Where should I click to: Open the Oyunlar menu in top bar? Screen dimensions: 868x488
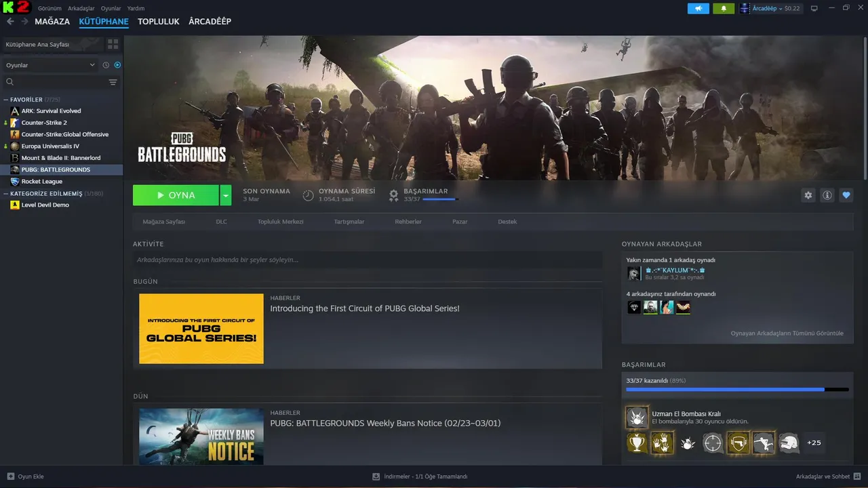coord(111,8)
